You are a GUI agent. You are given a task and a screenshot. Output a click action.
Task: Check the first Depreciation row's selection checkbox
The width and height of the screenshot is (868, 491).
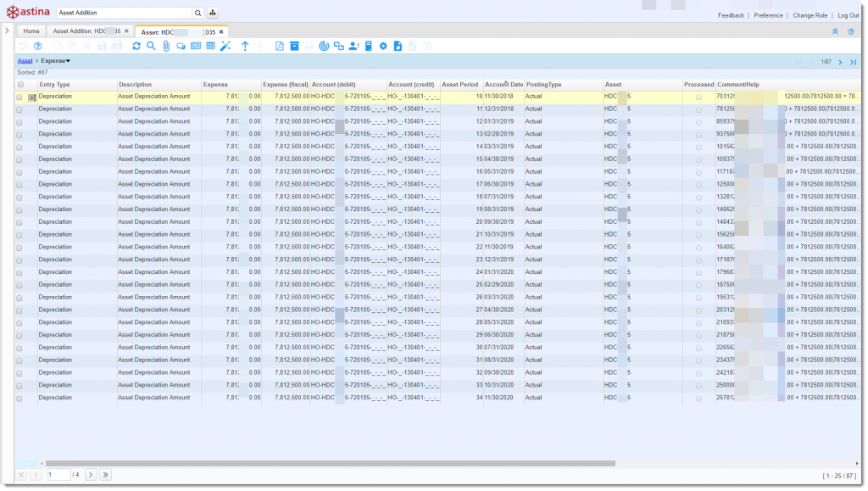(x=19, y=98)
